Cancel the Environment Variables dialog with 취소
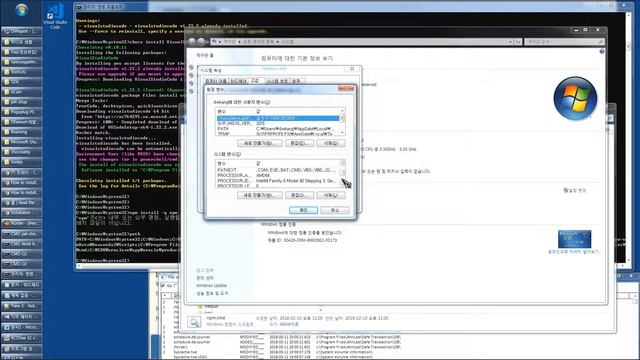 [x=335, y=210]
